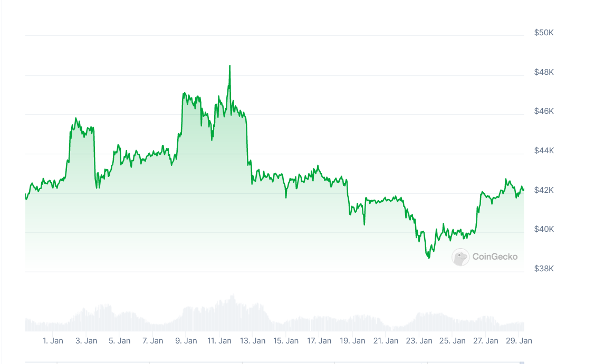Click the CoinGecko gecko logo icon
The height and width of the screenshot is (364, 614).
coord(460,257)
